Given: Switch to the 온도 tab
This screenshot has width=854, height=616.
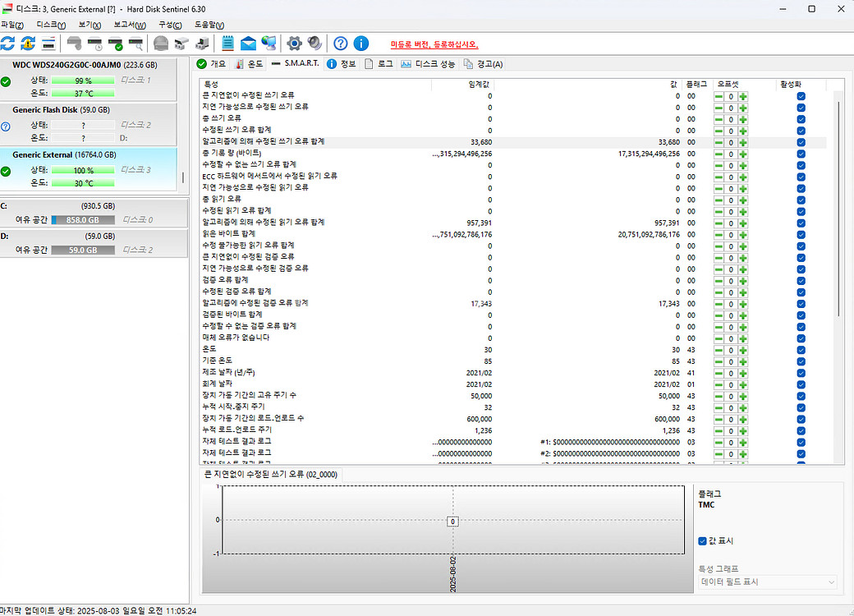Looking at the screenshot, I should [x=250, y=64].
